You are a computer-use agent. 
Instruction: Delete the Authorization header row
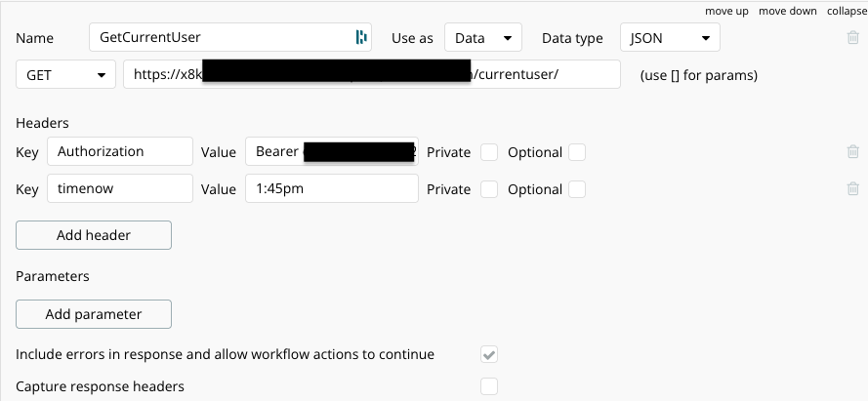point(853,151)
